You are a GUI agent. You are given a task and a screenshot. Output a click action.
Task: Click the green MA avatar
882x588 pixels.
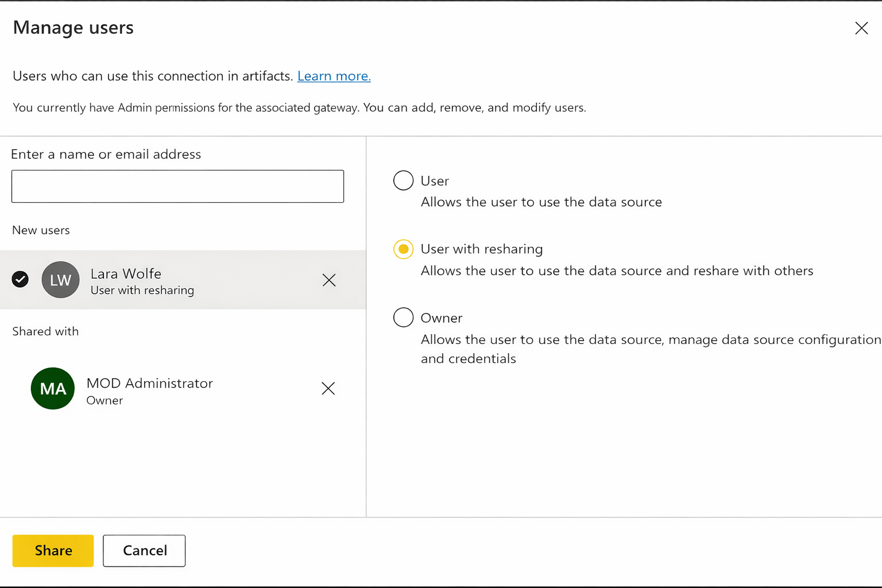(x=53, y=389)
